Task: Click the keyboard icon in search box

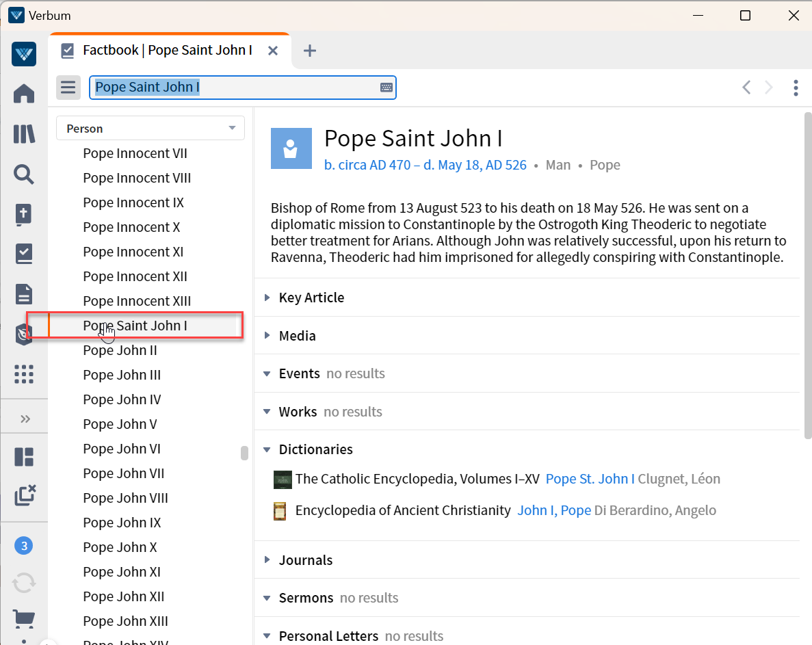Action: pyautogui.click(x=387, y=88)
